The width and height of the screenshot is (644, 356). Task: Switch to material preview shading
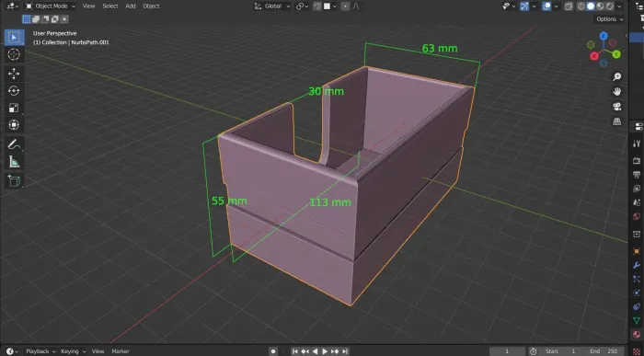pos(600,6)
